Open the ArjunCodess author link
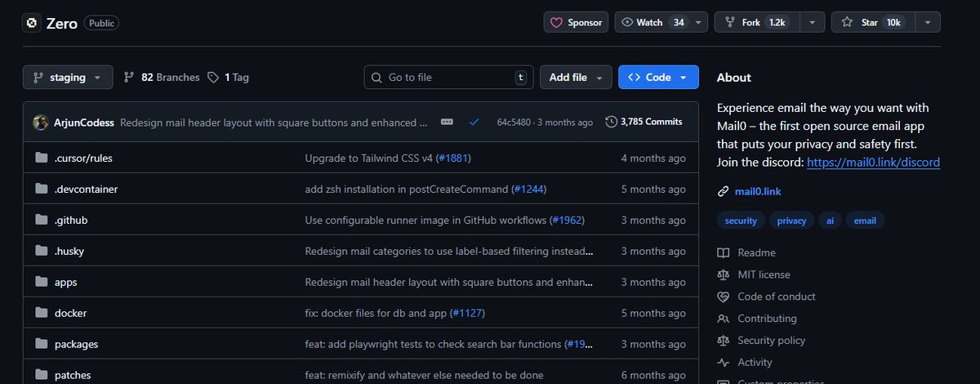Screen dimensions: 980x384 tap(84, 122)
